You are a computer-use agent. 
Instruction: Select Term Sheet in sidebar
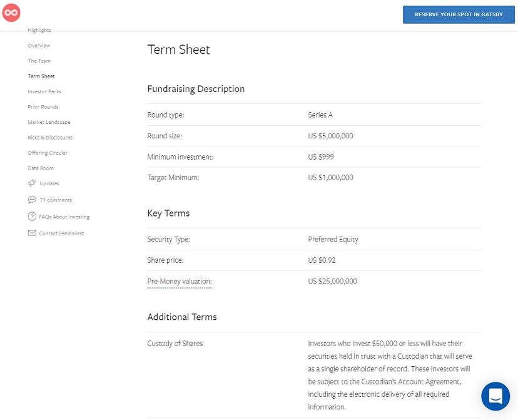tap(41, 76)
